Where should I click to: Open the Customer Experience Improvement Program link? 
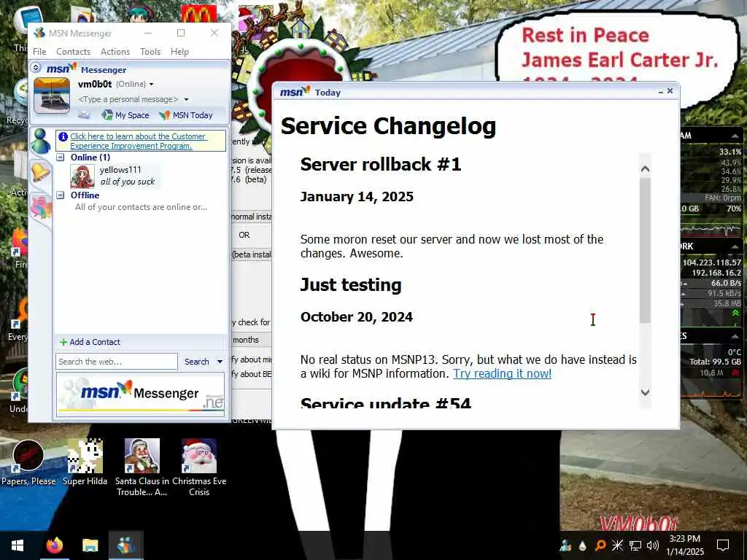[x=138, y=141]
